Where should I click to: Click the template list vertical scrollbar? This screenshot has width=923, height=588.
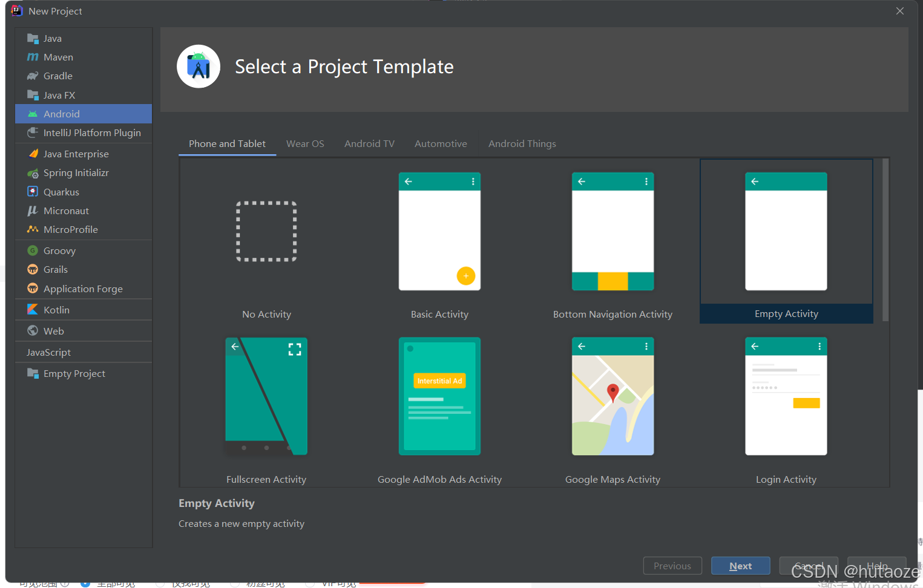tap(885, 240)
